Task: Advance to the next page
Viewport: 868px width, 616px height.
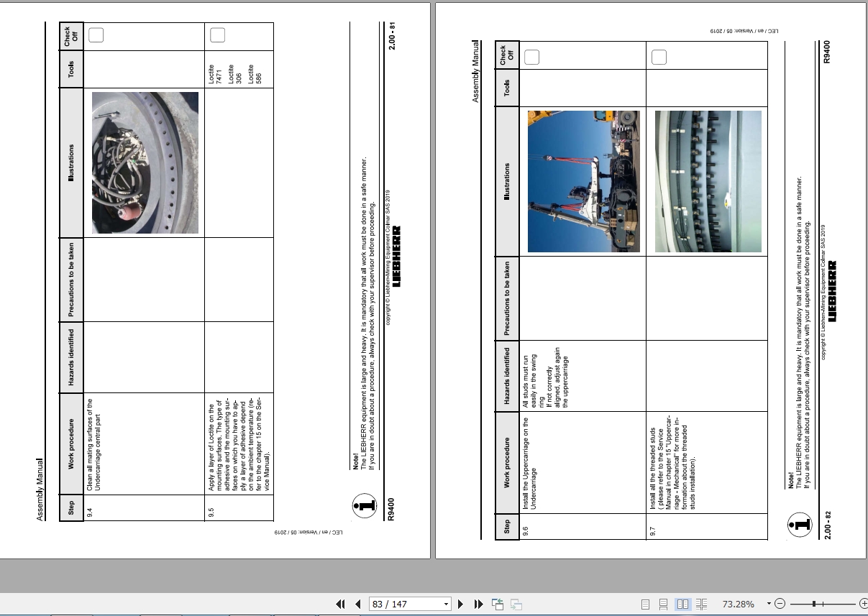Action: 461,604
